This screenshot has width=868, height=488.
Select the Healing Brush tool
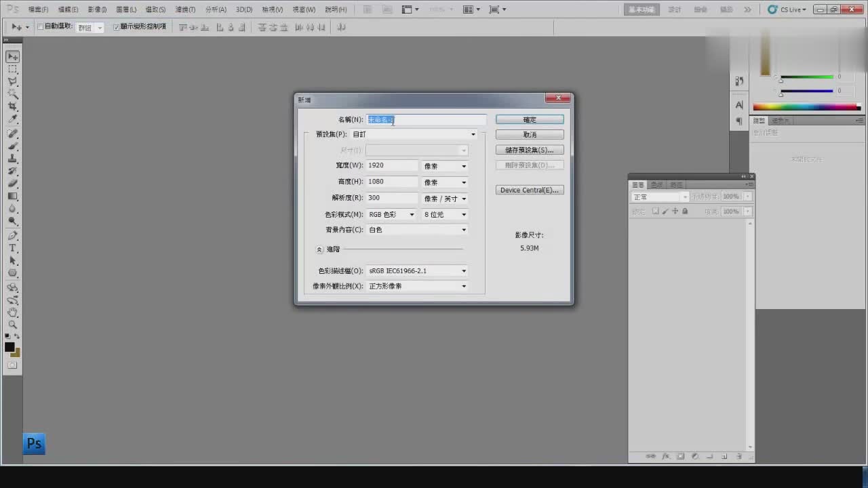(x=12, y=134)
